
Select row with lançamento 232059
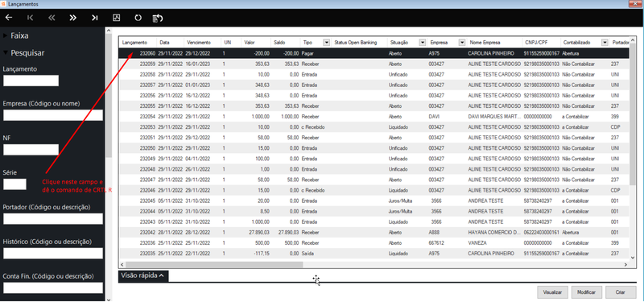[374, 64]
